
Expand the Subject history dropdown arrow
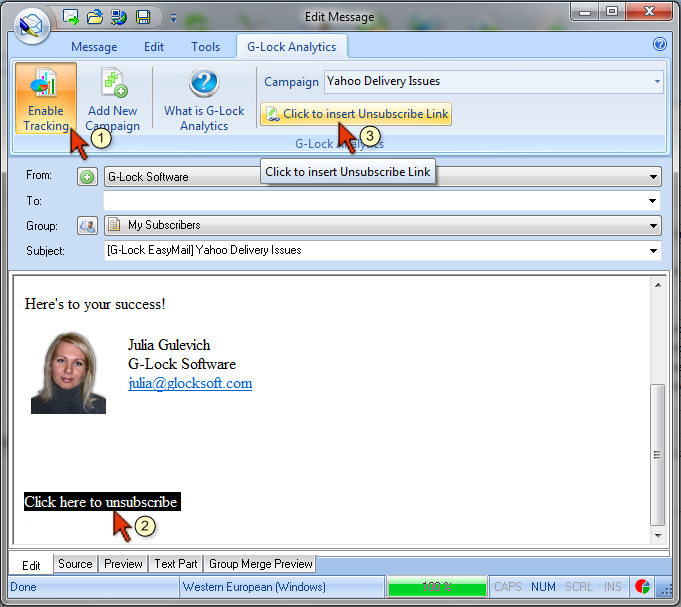653,251
